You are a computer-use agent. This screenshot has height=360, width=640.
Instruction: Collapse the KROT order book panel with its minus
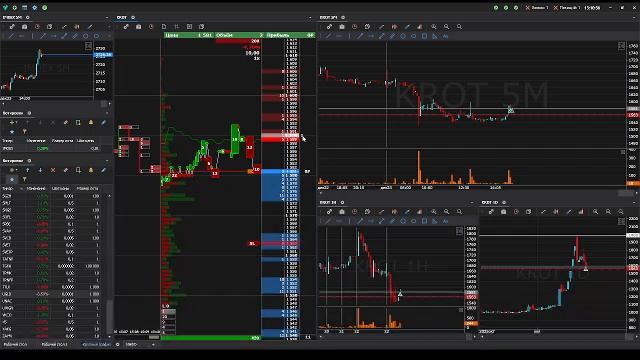(x=310, y=18)
